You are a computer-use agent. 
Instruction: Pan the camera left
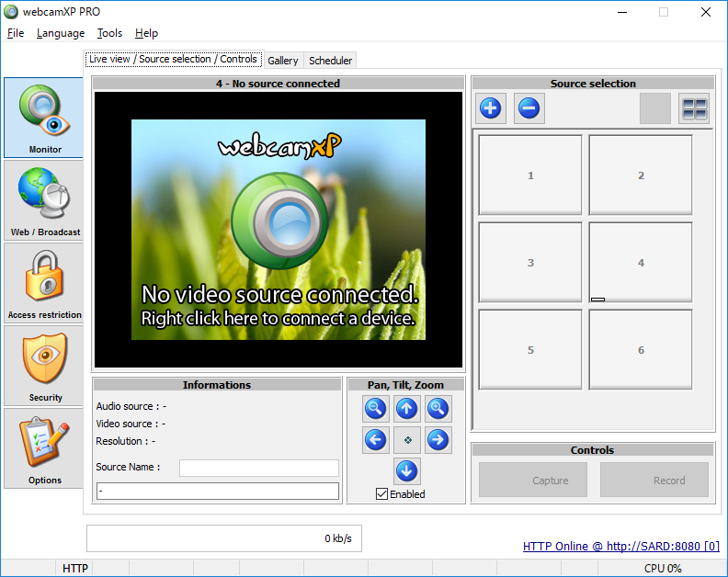tap(375, 439)
